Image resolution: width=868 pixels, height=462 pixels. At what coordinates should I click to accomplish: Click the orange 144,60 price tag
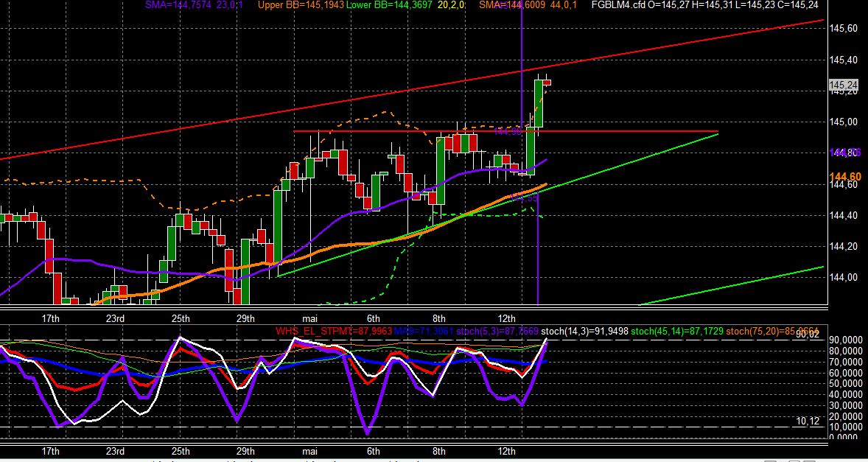click(x=844, y=177)
